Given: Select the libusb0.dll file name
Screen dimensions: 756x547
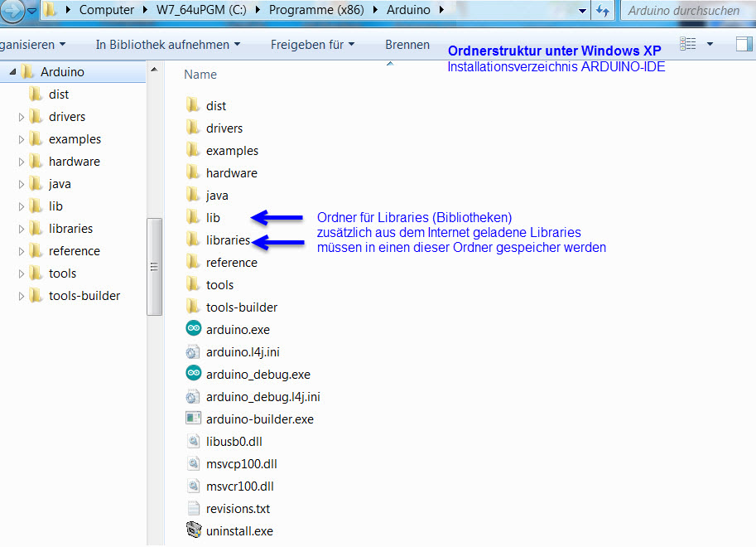Looking at the screenshot, I should coord(234,441).
